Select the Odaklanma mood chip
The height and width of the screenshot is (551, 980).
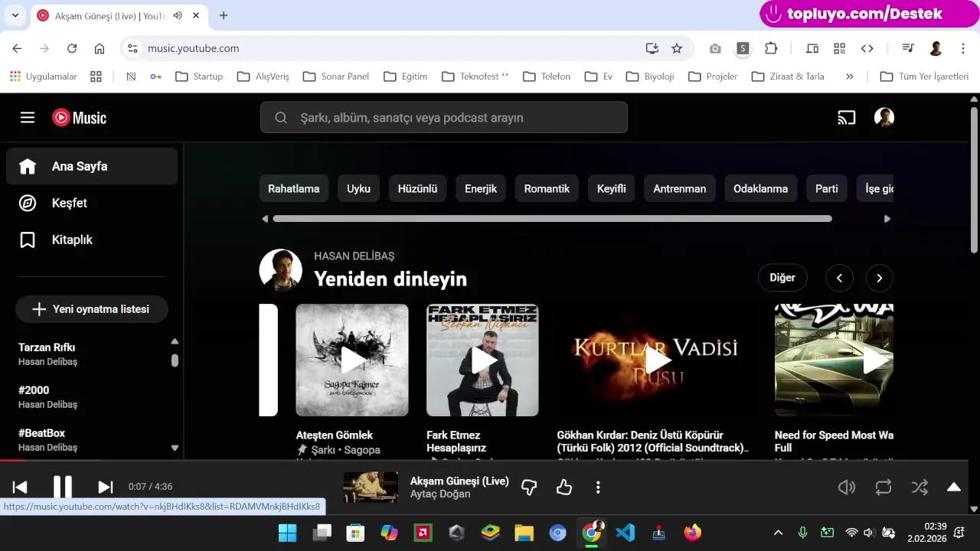[x=760, y=188]
